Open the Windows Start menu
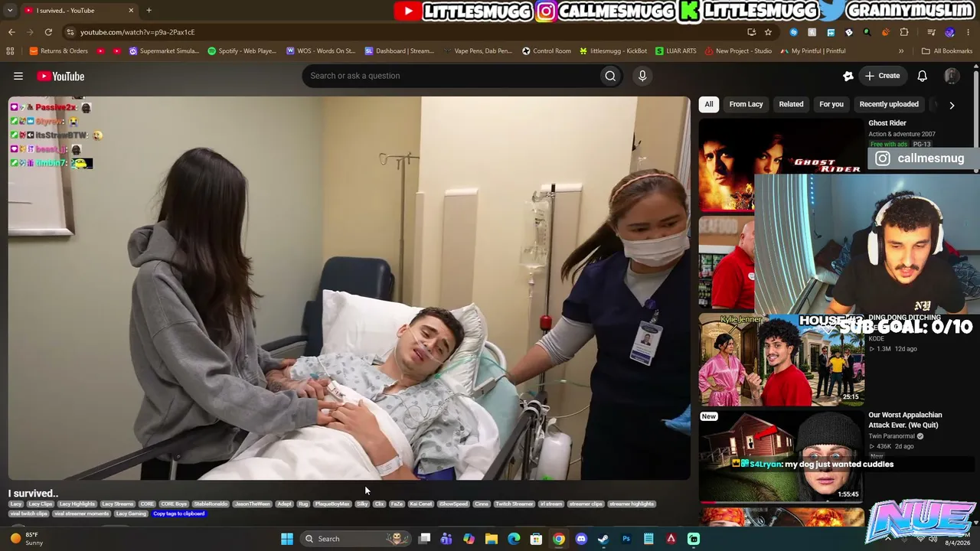The image size is (980, 551). click(x=287, y=539)
